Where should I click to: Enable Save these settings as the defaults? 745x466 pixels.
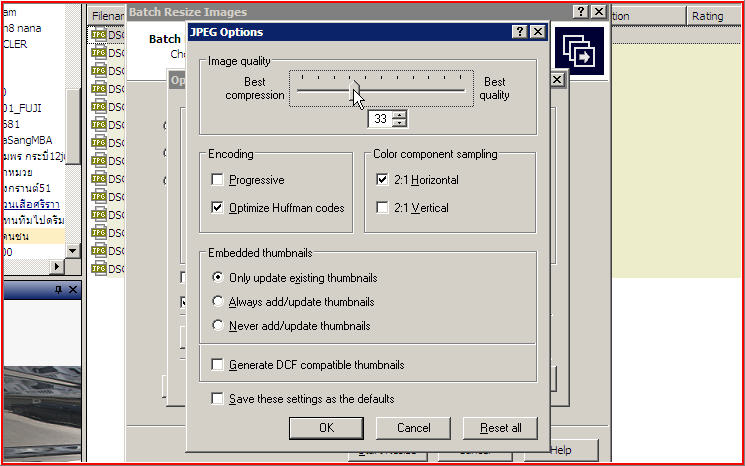tap(217, 398)
